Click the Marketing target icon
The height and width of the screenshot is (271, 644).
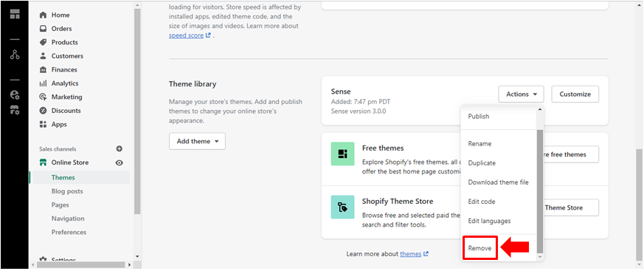tap(43, 97)
